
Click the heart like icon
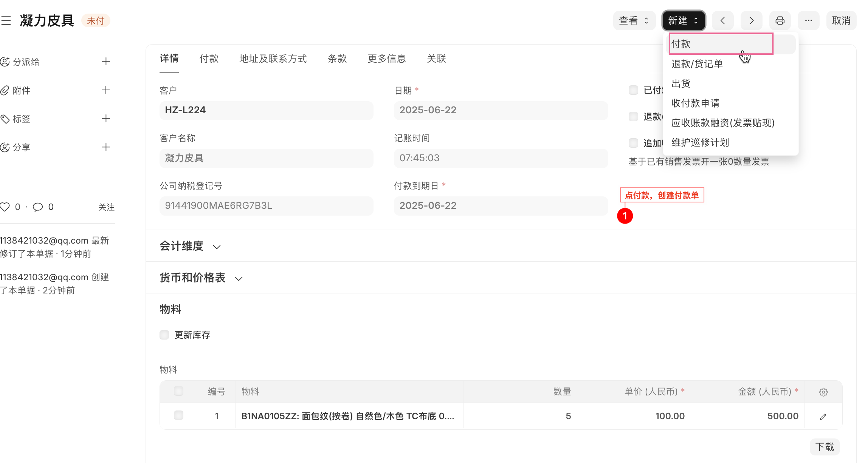point(5,207)
